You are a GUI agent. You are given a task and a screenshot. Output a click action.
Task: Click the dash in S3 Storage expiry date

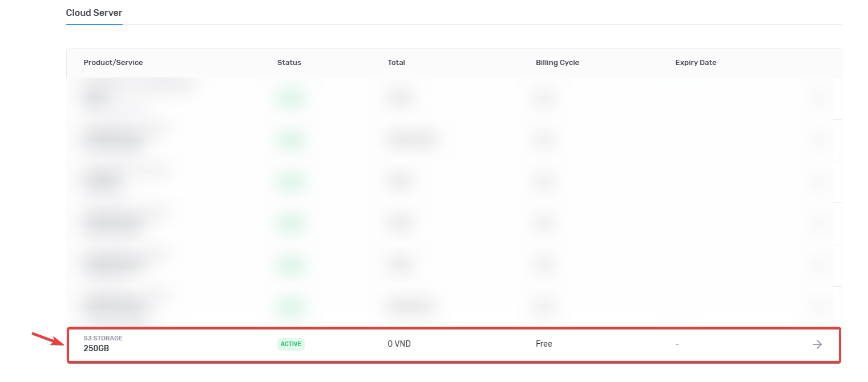click(x=677, y=344)
